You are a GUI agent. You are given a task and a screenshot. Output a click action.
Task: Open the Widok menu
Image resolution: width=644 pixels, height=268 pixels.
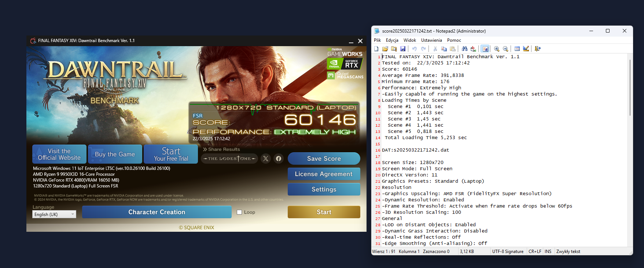(x=409, y=40)
